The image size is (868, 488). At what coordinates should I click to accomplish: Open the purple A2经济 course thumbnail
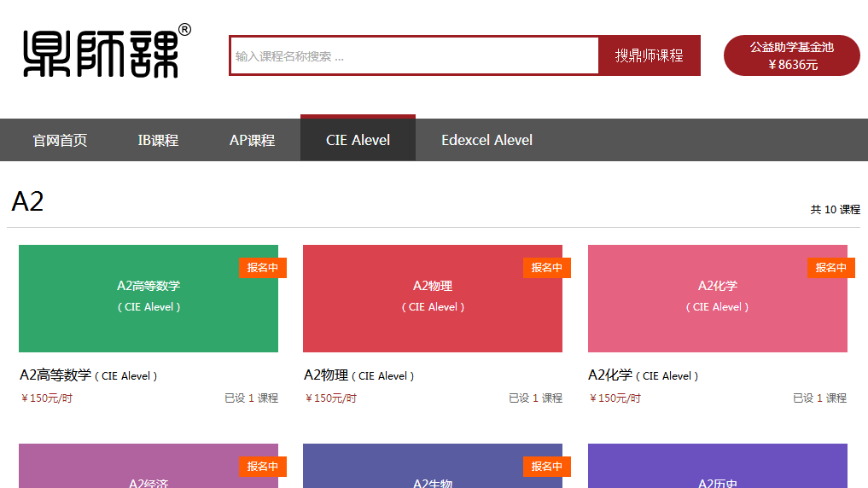coord(149,466)
